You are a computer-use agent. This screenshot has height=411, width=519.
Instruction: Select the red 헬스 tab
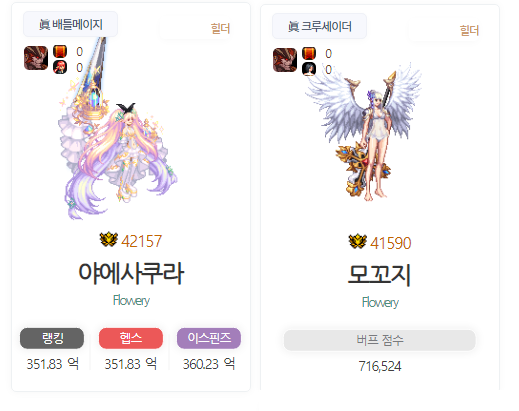tap(131, 338)
